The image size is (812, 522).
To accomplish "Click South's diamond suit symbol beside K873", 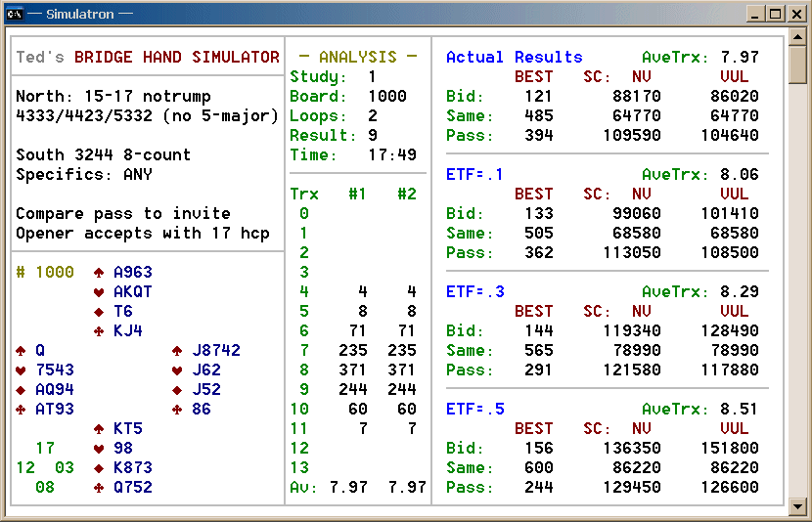I will pos(99,468).
